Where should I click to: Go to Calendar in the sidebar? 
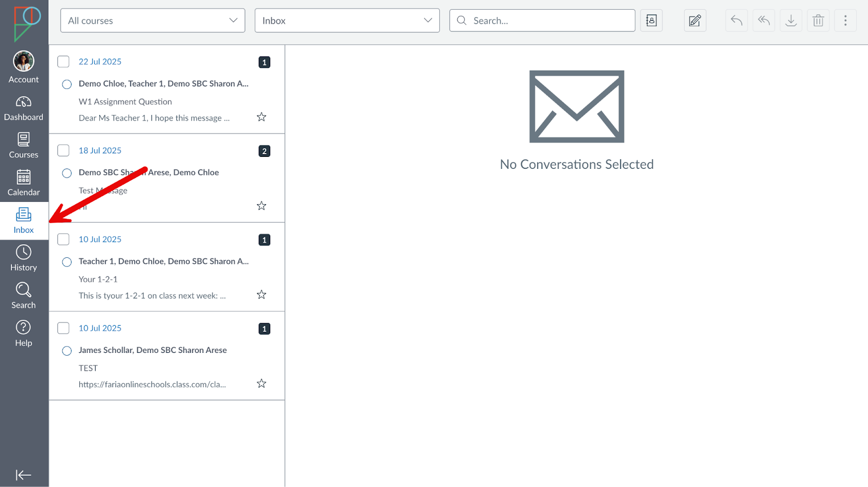(x=23, y=184)
